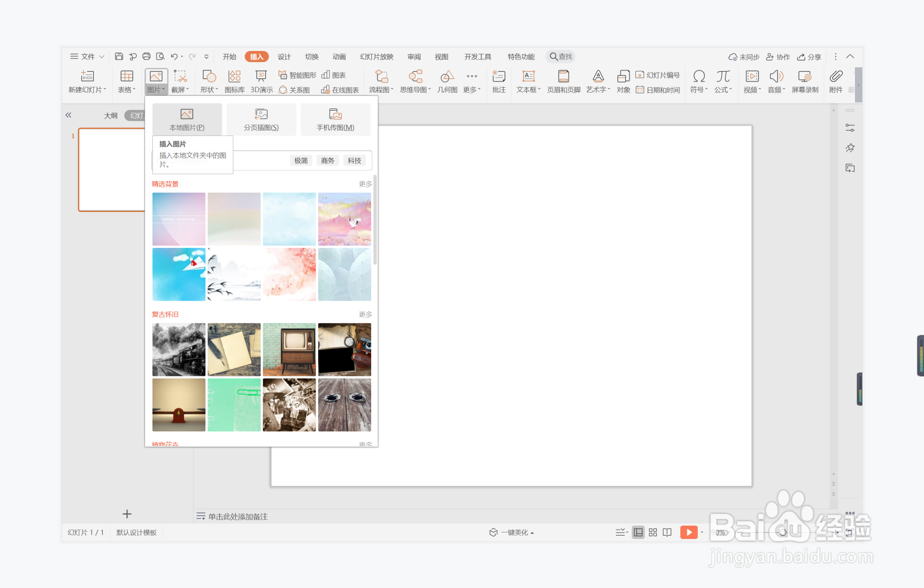The image size is (924, 588).
Task: Toggle slide sorter grid view
Action: pyautogui.click(x=652, y=532)
